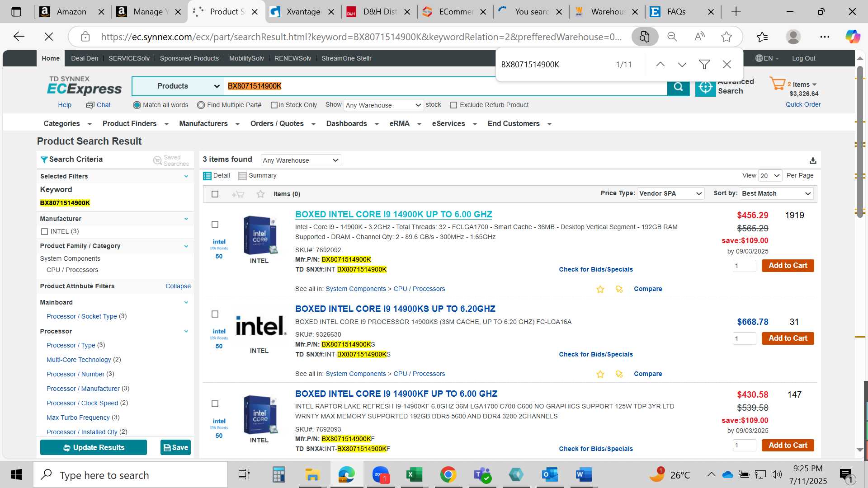Add 14900KS to favorites with star icon
Image resolution: width=868 pixels, height=488 pixels.
pyautogui.click(x=600, y=374)
